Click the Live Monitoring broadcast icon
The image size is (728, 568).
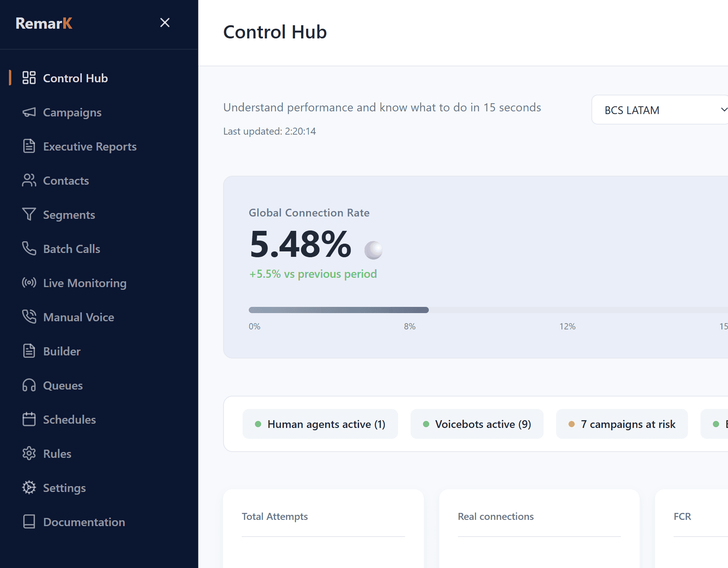pos(29,283)
